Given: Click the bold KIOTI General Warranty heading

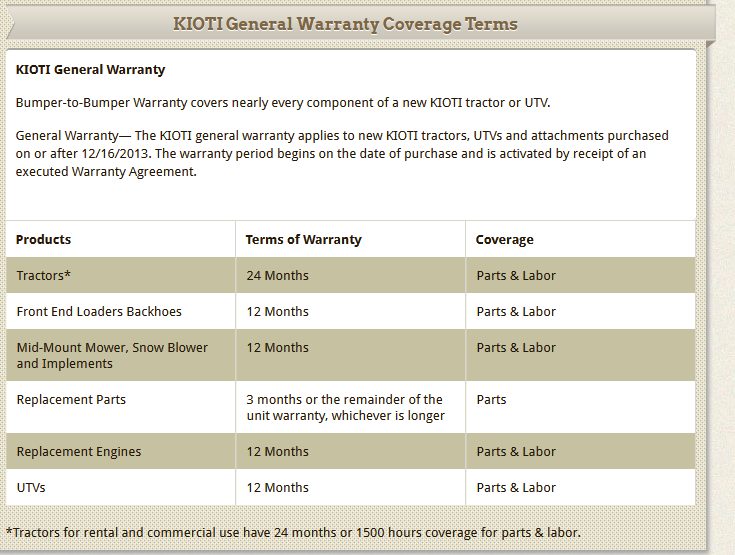Looking at the screenshot, I should pyautogui.click(x=91, y=70).
